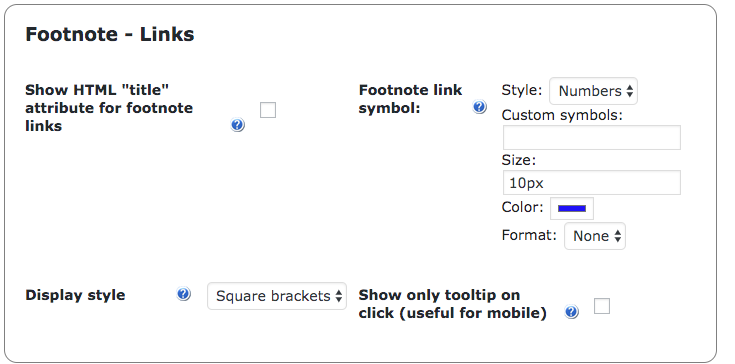Open help icon next to Display style

(184, 294)
